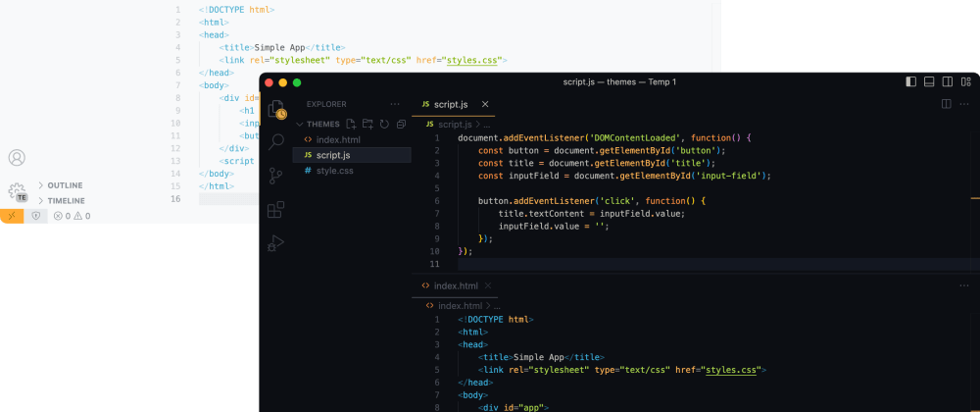This screenshot has height=412, width=980.
Task: Open index.html in the explorer tree
Action: 352,140
